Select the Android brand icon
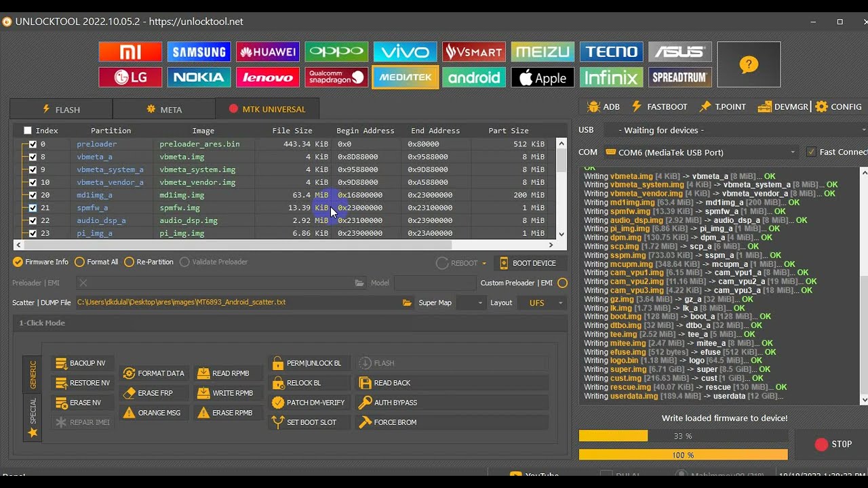The image size is (868, 488). point(474,77)
